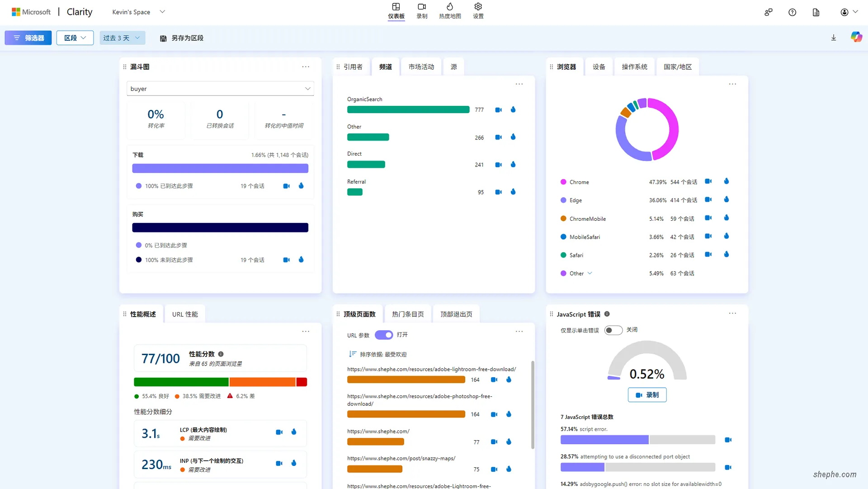Open the Heatmaps (热度地图) view icon
This screenshot has width=868, height=489.
point(449,7)
